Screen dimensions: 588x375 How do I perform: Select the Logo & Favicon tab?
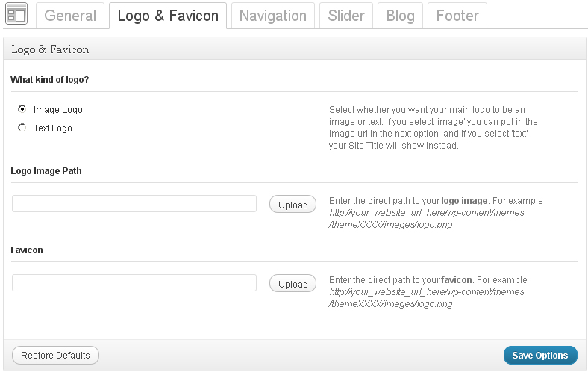point(168,16)
